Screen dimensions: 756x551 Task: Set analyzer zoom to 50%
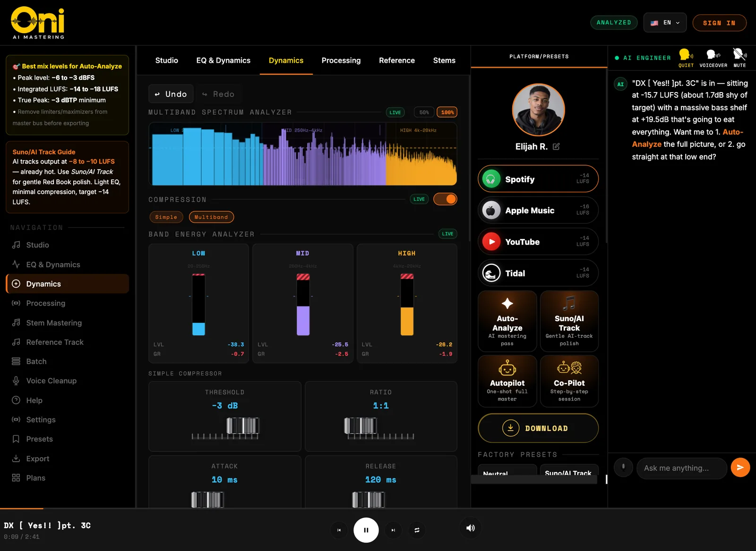(424, 112)
